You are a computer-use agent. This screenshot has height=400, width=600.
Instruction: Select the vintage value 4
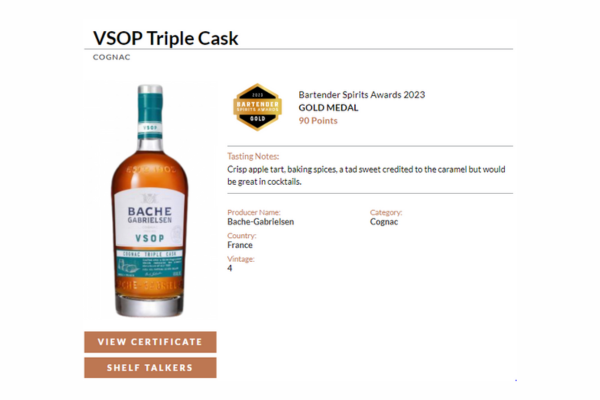point(230,268)
